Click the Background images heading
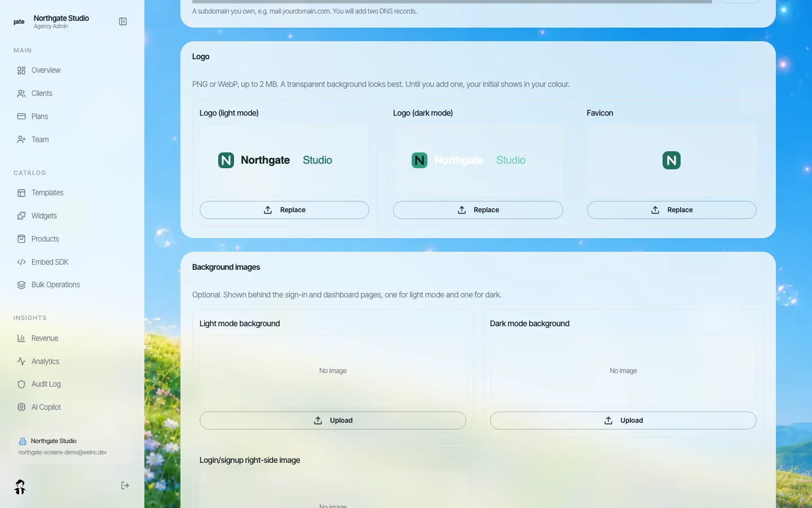Screen dimensions: 812x508 coord(226,267)
